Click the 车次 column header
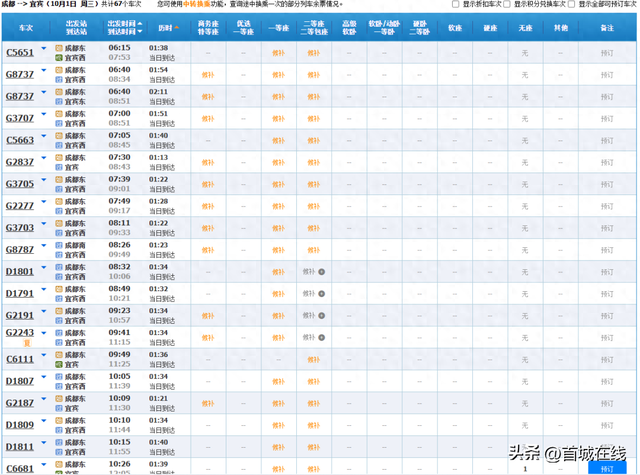 click(26, 28)
